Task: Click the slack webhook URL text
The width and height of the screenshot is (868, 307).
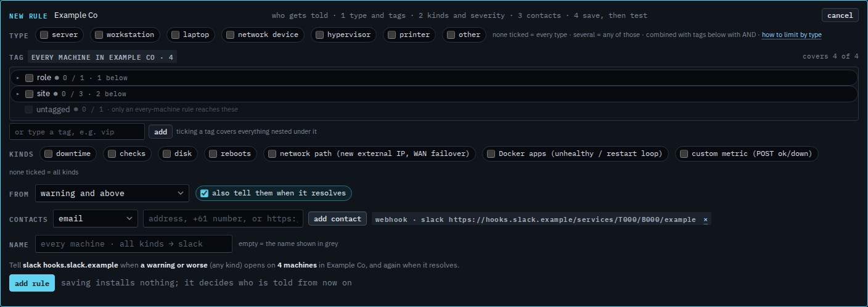Action: [x=572, y=219]
